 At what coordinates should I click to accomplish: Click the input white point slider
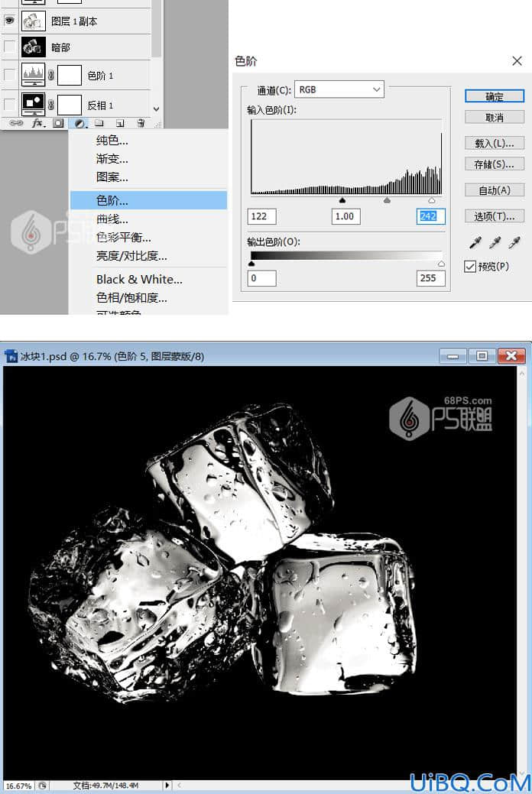coord(432,200)
